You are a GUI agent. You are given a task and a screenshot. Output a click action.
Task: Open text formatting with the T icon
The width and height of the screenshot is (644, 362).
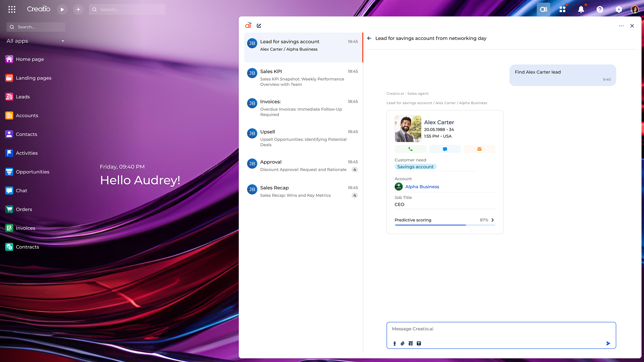419,343
